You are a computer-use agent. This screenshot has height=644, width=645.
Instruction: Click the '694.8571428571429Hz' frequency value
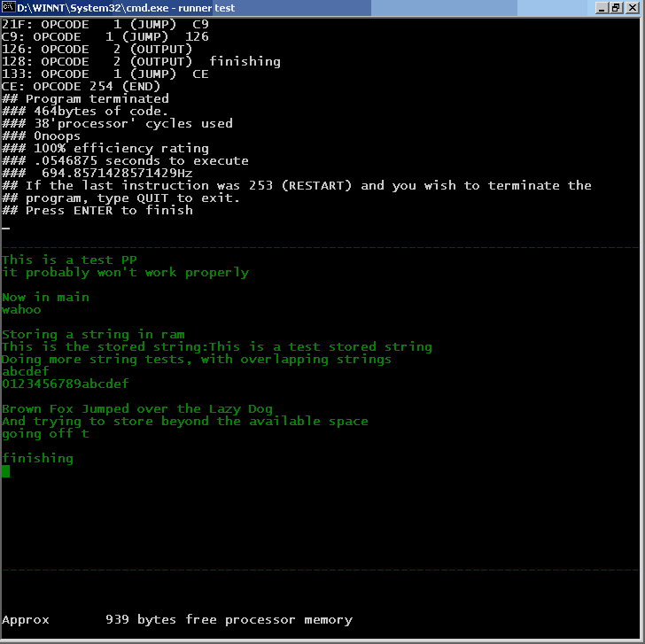coord(117,174)
